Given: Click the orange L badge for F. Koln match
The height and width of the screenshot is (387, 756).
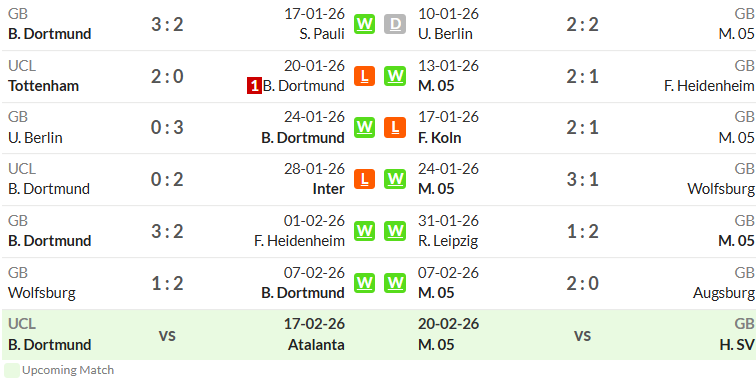Looking at the screenshot, I should pos(395,127).
